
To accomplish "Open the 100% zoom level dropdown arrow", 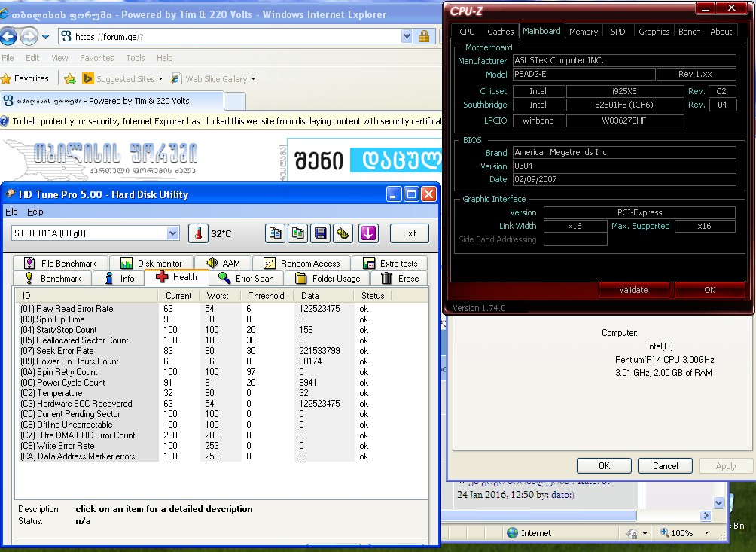I will pyautogui.click(x=709, y=533).
